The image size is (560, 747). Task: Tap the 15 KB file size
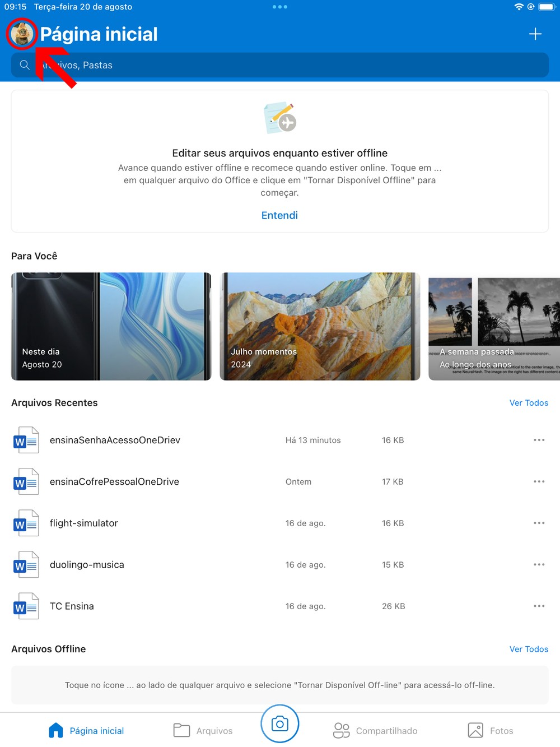pyautogui.click(x=393, y=565)
